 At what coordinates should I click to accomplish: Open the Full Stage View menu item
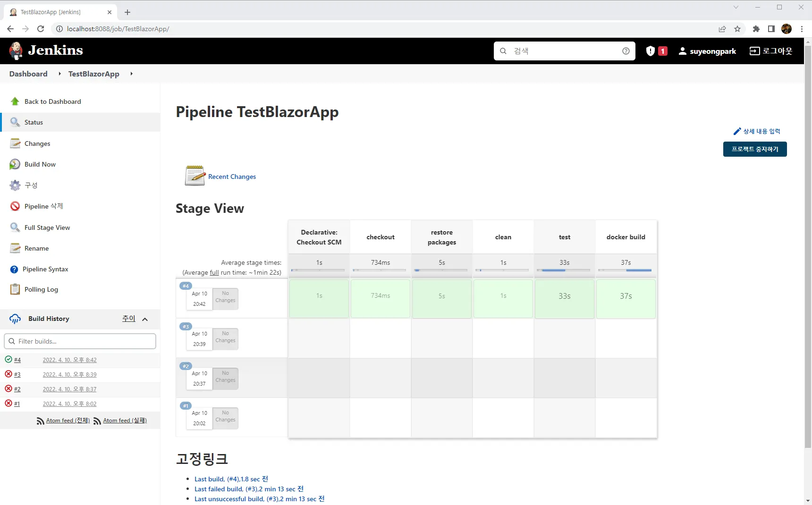tap(47, 227)
